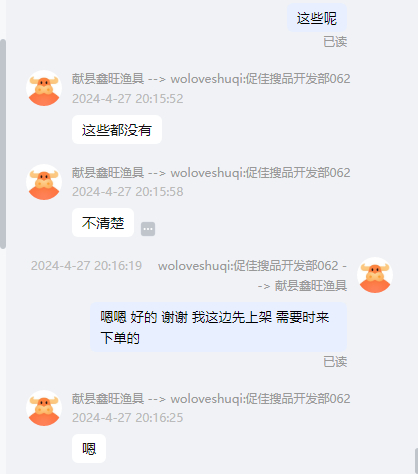Click the avatar beside the 20:16:19 outgoing message

click(375, 275)
